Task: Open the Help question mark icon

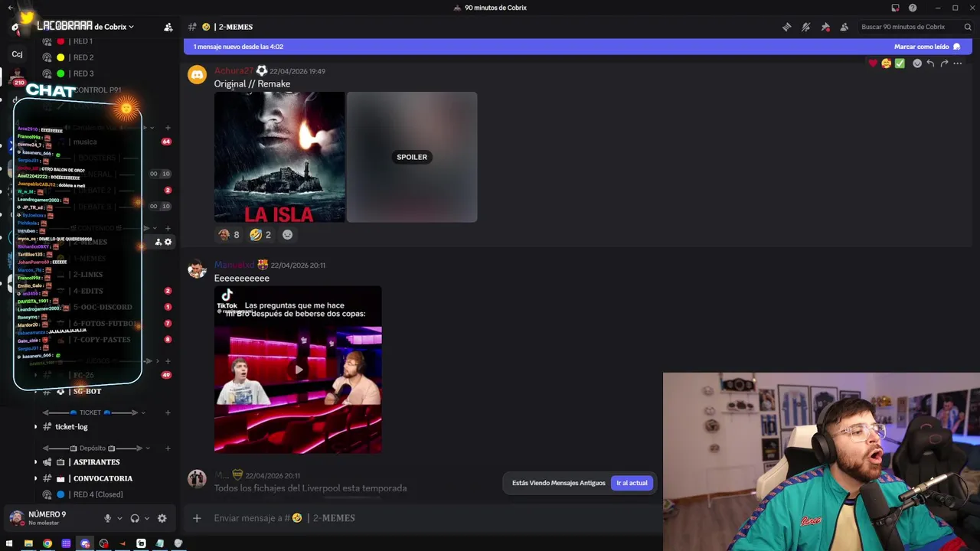Action: tap(913, 8)
